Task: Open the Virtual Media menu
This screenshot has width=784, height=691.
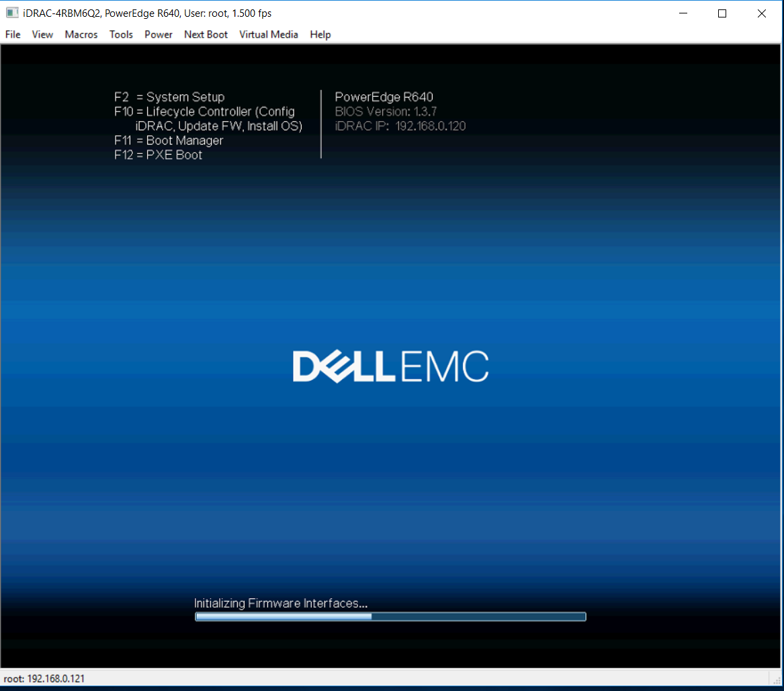Action: 269,34
